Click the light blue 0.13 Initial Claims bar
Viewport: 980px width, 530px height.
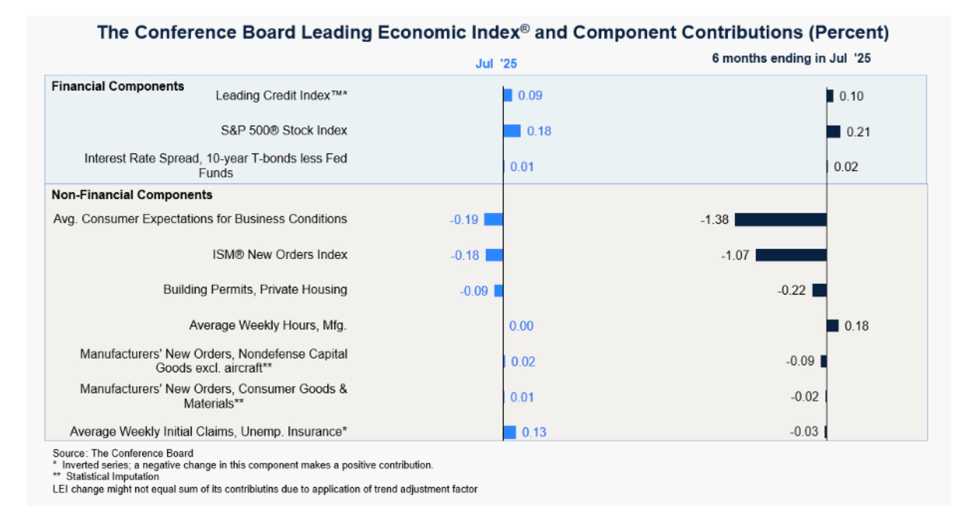click(x=510, y=432)
